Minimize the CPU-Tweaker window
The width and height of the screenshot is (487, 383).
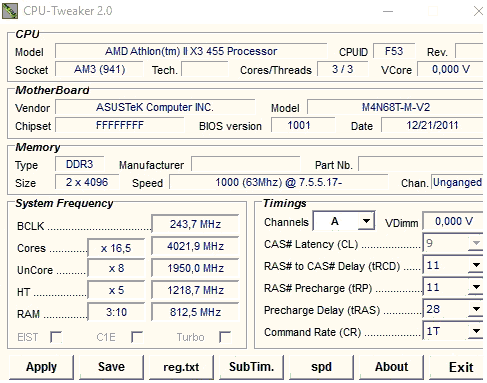pos(388,11)
